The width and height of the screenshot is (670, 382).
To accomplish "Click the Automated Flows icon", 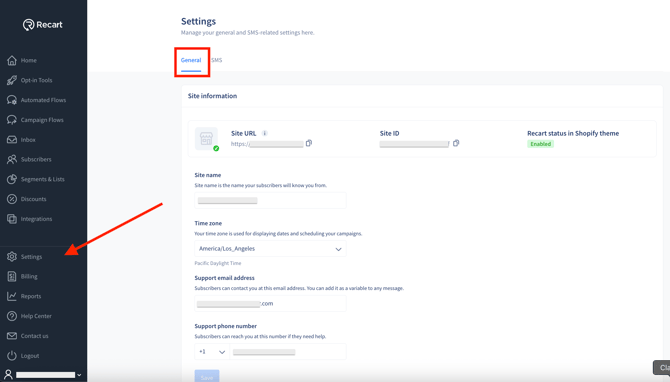I will [x=12, y=100].
